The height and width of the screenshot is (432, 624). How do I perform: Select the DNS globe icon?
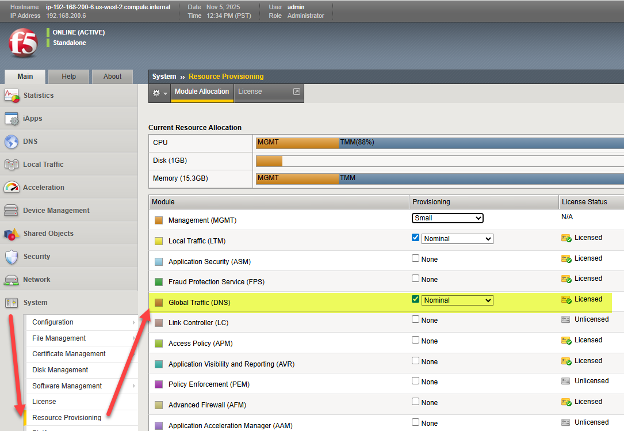pos(12,142)
